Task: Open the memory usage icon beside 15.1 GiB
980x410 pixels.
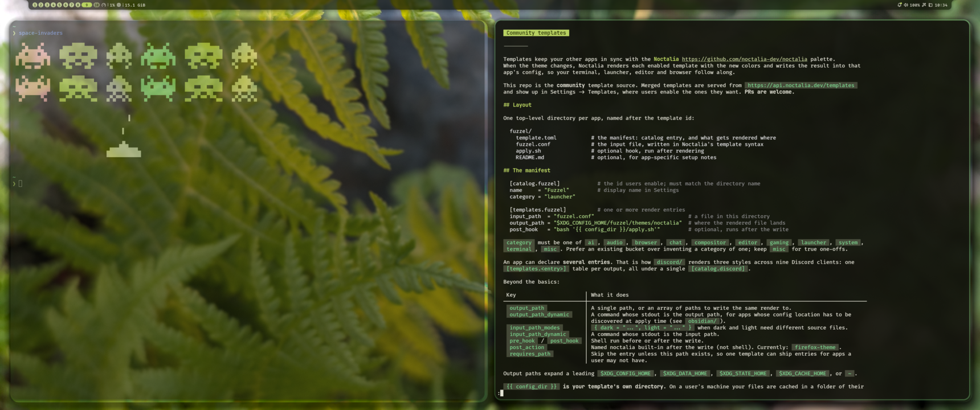Action: [119, 5]
